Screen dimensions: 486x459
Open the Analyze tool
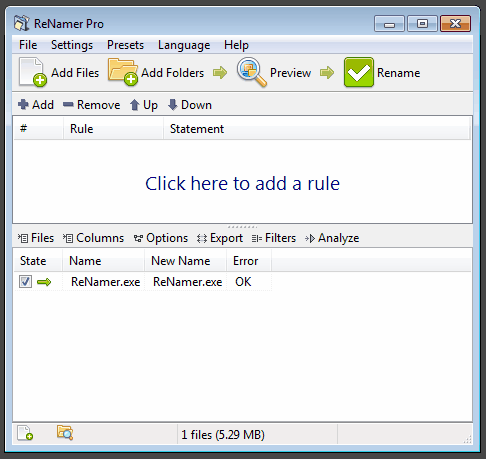click(332, 238)
